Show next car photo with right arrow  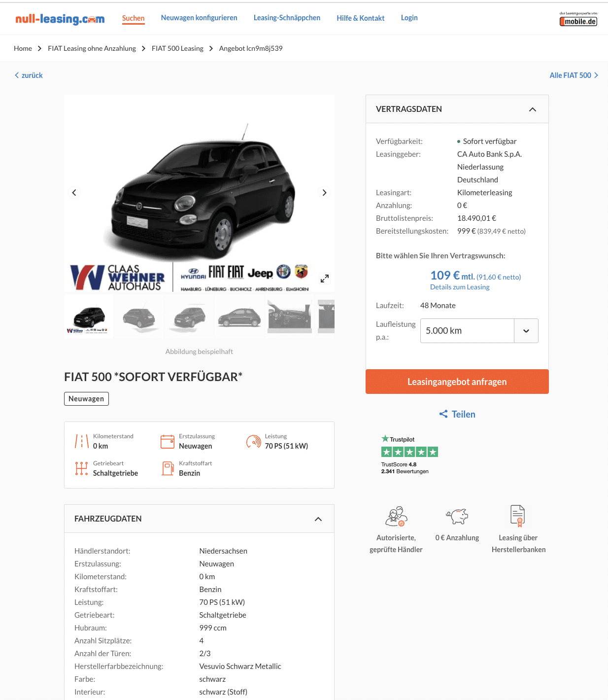click(x=324, y=193)
